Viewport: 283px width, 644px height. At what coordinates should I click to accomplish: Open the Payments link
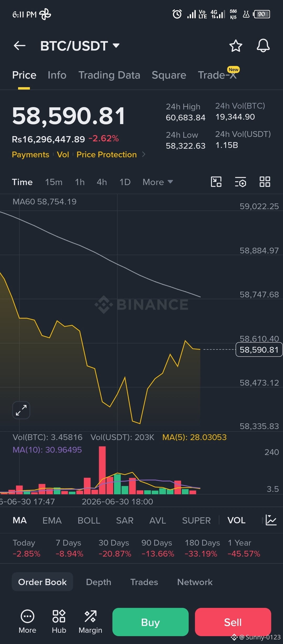coord(30,154)
